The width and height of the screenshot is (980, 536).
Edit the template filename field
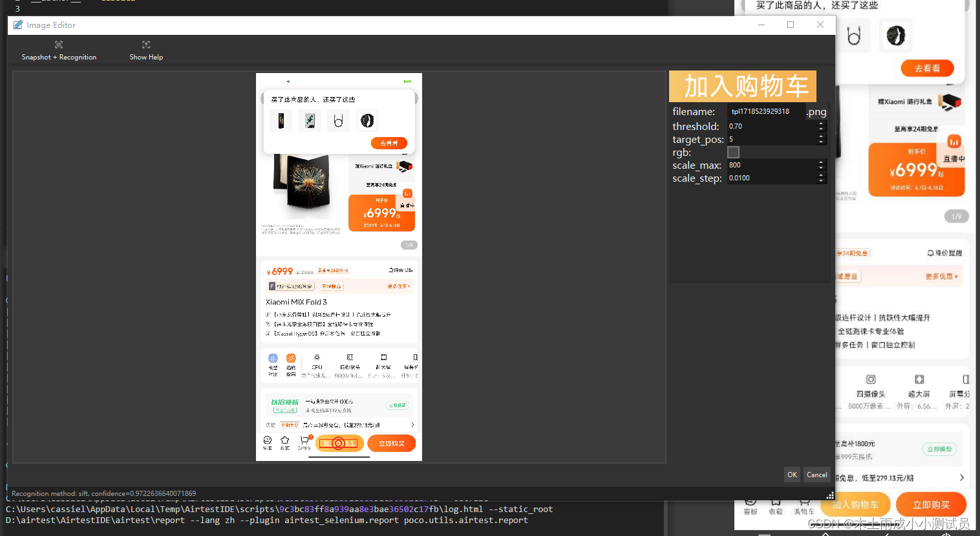766,111
